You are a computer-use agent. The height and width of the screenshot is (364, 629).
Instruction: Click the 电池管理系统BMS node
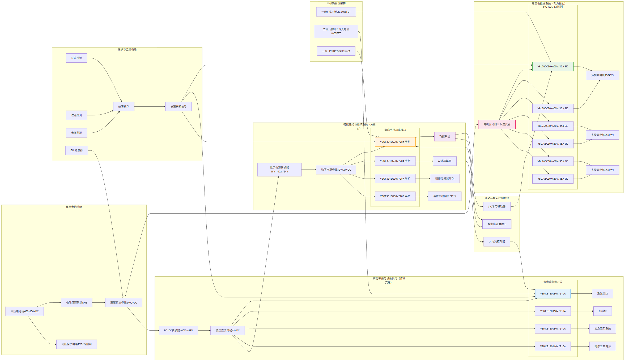(x=76, y=303)
